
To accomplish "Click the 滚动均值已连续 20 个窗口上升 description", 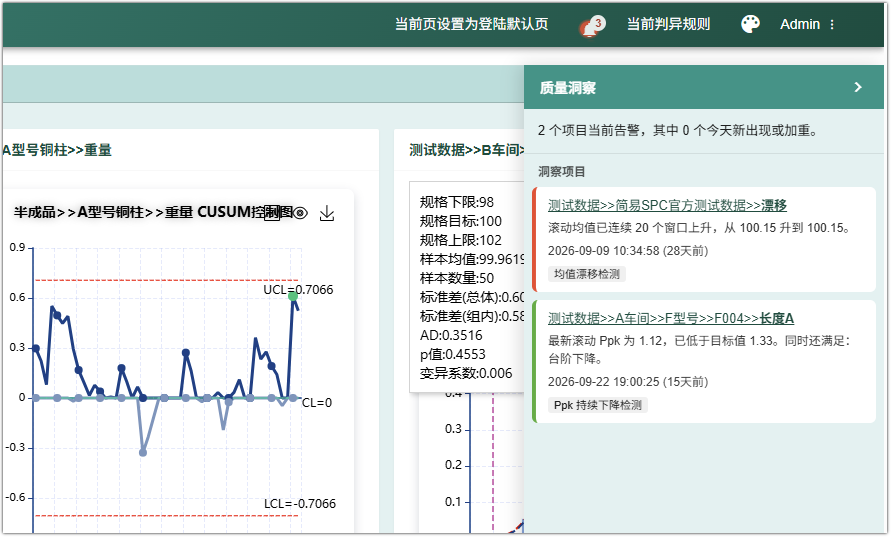I will click(701, 228).
